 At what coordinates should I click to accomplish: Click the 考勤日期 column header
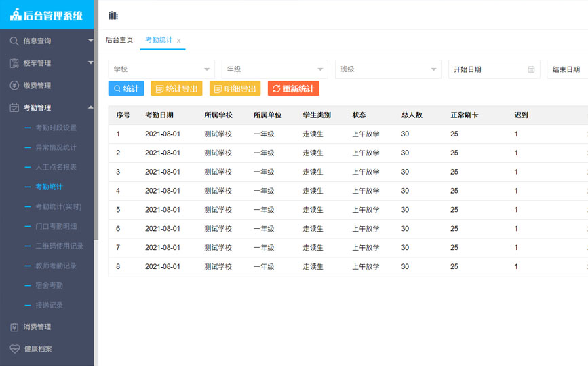click(159, 115)
